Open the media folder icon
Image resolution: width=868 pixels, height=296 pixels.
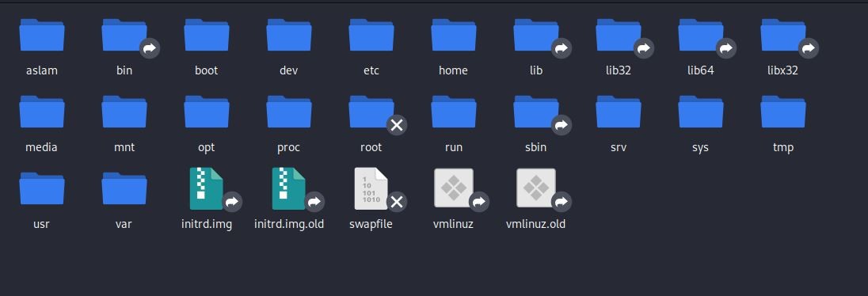[x=41, y=112]
